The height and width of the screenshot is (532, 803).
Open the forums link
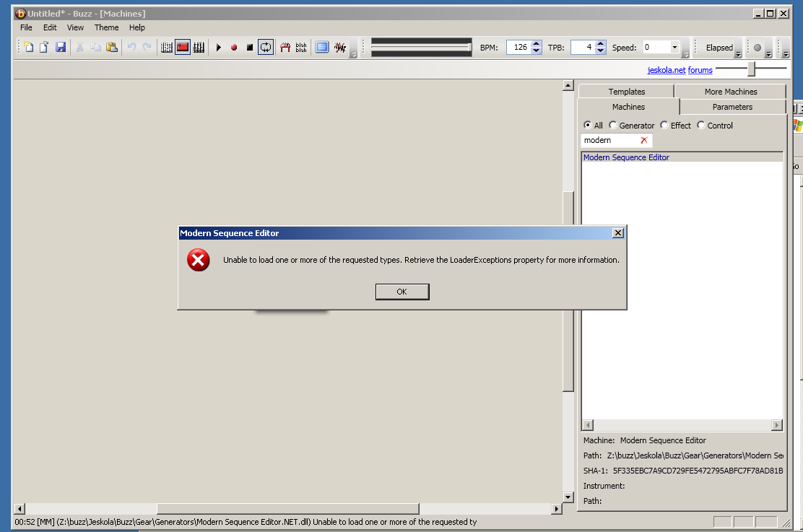[700, 70]
